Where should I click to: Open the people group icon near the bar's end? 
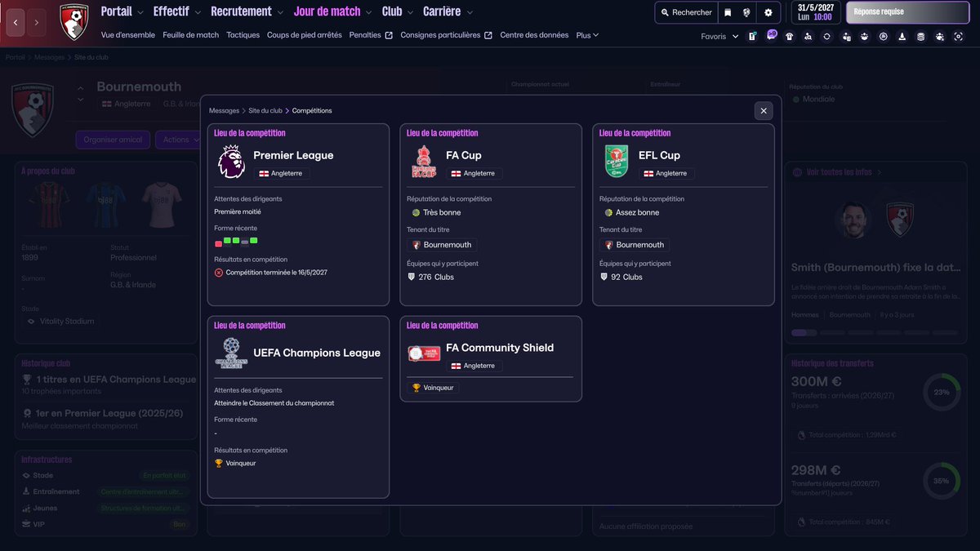pyautogui.click(x=940, y=36)
